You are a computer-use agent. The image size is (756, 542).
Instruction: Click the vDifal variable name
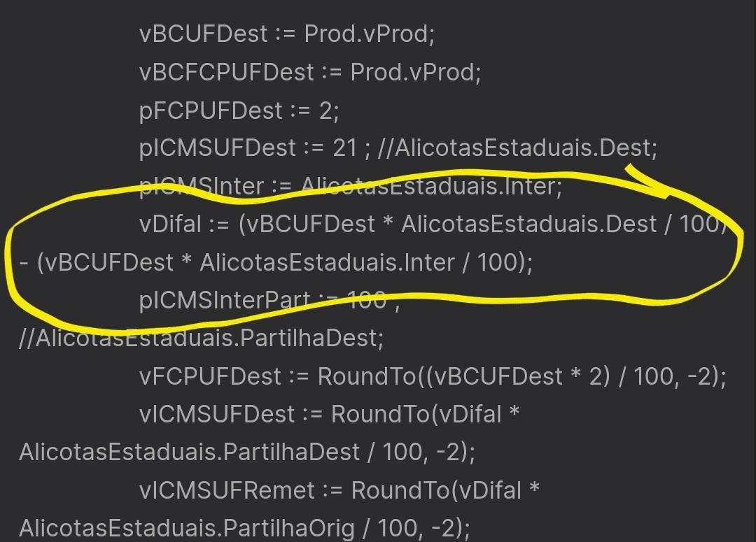[x=169, y=224]
